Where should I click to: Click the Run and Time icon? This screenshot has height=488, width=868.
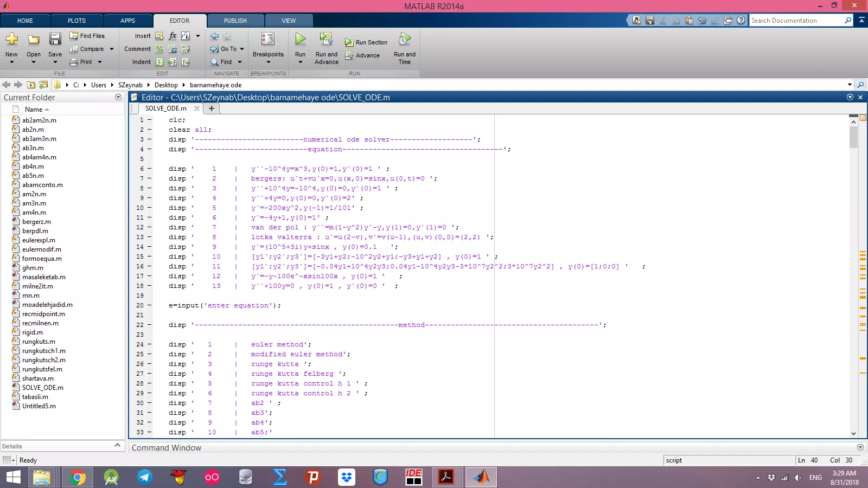(405, 39)
